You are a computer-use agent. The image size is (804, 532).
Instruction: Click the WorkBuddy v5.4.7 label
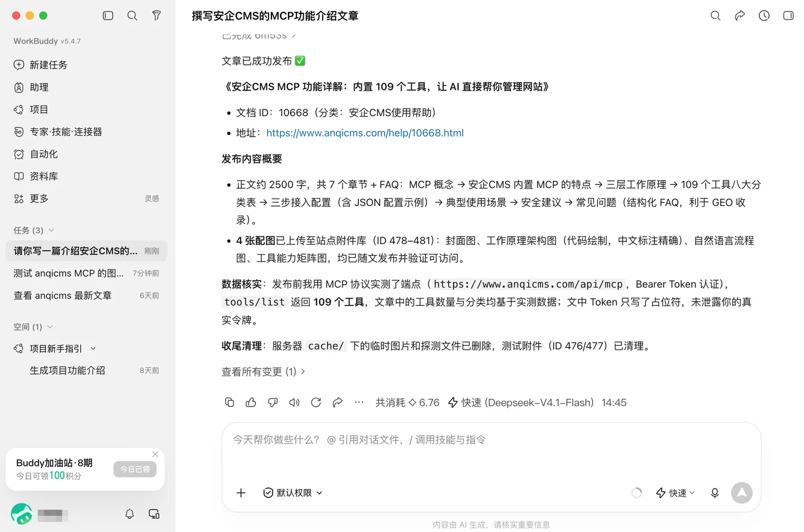(x=47, y=41)
